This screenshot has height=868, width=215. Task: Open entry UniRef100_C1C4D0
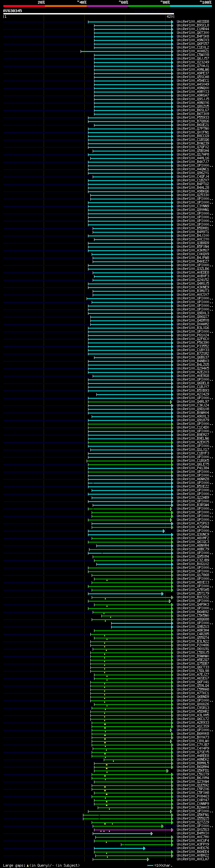point(193,428)
